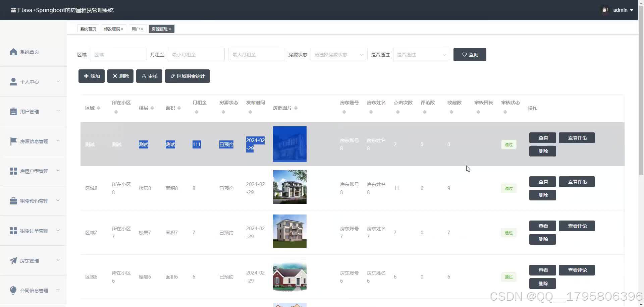Click the 个人中心 person icon
Screen dimensions: 644x307
point(13,82)
